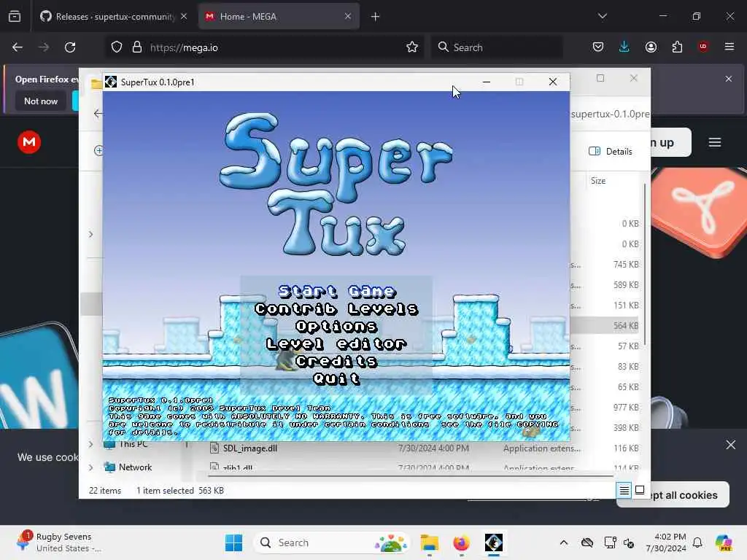Show hidden system tray icons

coord(564,542)
